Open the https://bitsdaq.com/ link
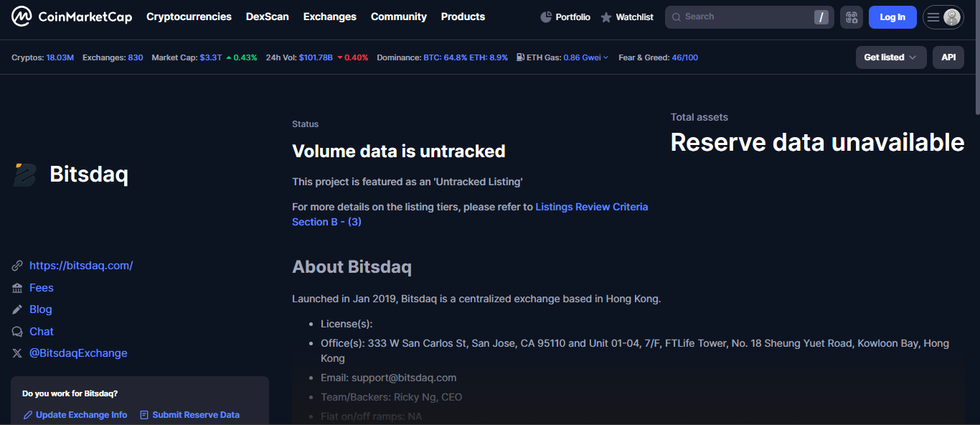The image size is (980, 425). [81, 266]
